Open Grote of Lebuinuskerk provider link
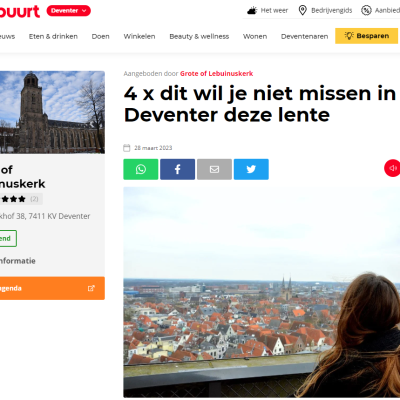Image resolution: width=400 pixels, height=400 pixels. [x=217, y=74]
